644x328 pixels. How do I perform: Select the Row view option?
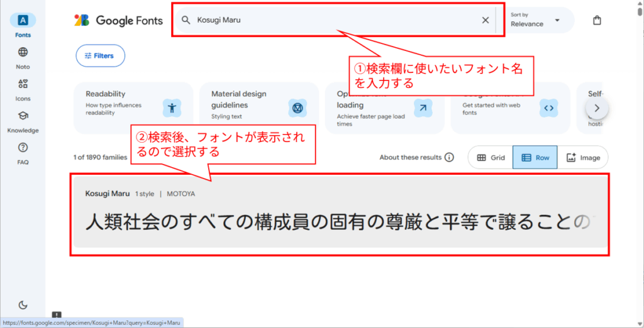pyautogui.click(x=535, y=158)
